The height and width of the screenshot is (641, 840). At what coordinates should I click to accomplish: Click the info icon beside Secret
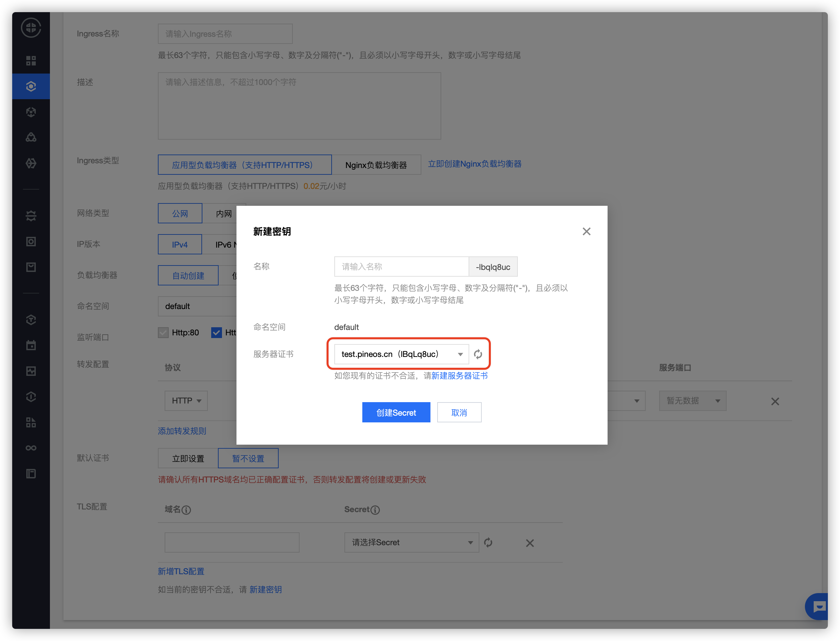tap(375, 510)
